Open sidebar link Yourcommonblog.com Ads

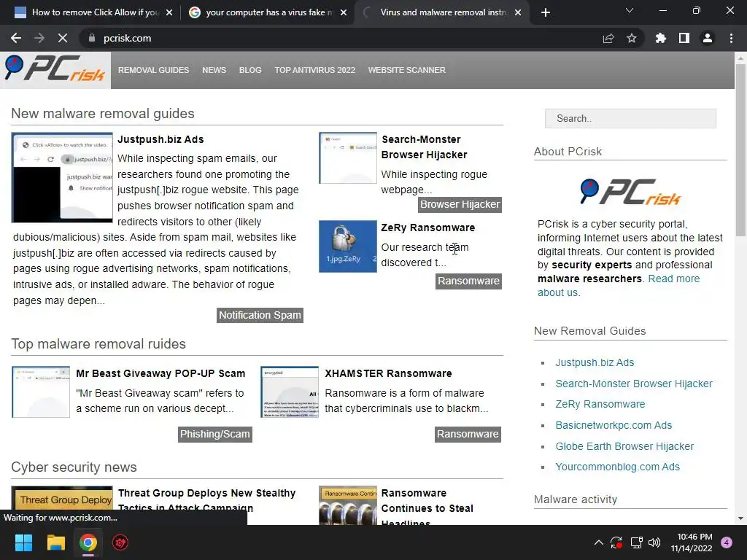617,467
